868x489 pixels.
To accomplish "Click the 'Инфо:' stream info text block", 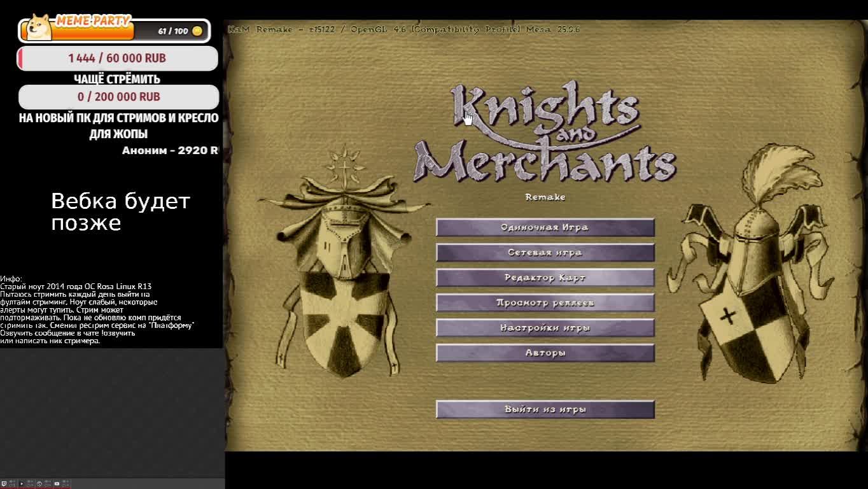I will coord(97,309).
